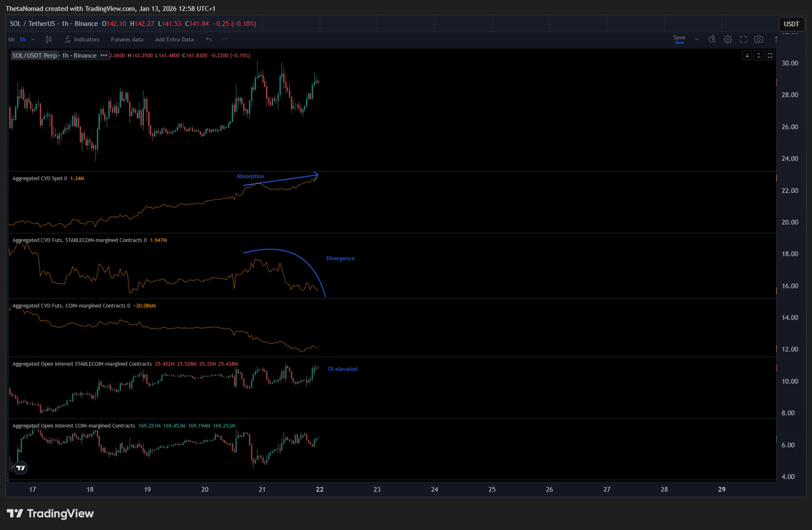Open the quick search lightning icon
The width and height of the screenshot is (812, 530).
712,39
